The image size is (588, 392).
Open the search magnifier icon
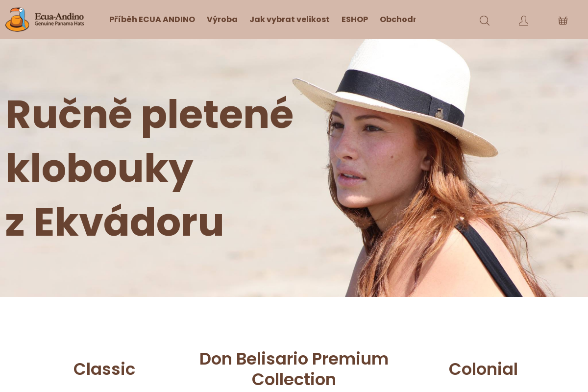pos(485,21)
